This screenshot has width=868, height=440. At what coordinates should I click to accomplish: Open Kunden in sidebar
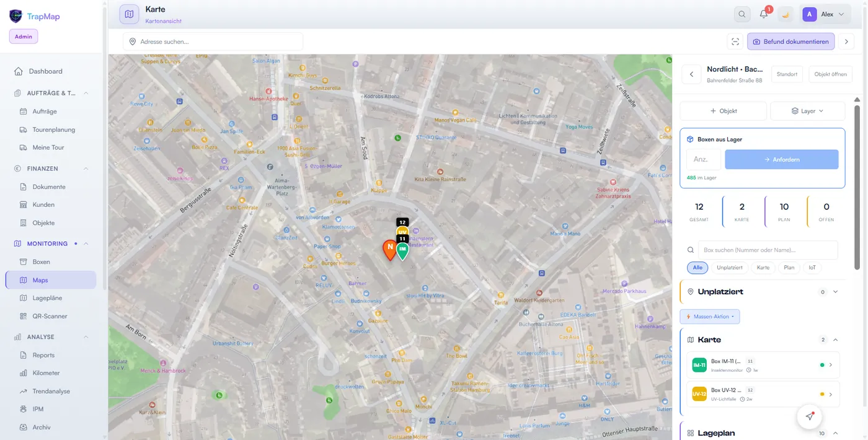coord(43,205)
